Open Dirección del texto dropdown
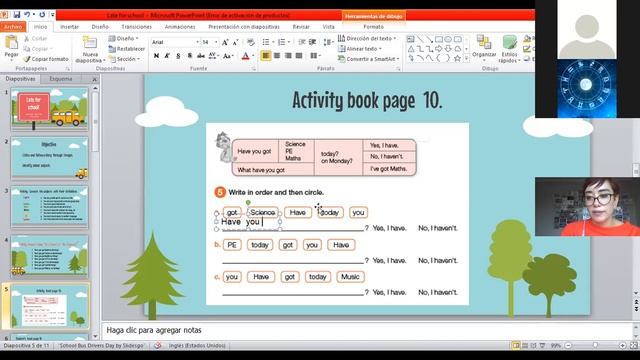The image size is (640, 360). click(x=367, y=38)
